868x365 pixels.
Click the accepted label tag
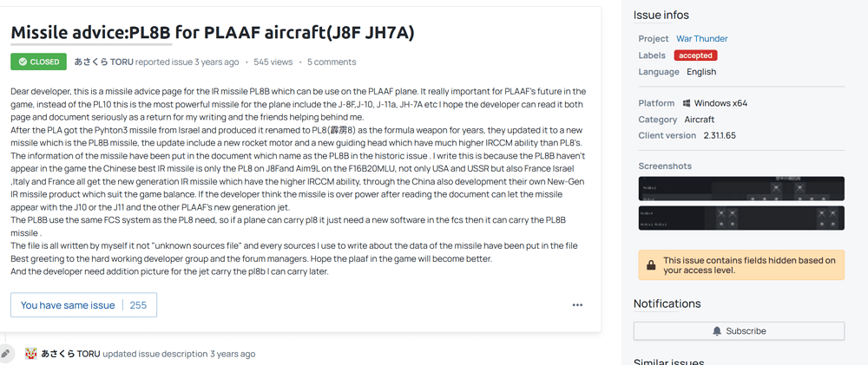tap(696, 55)
